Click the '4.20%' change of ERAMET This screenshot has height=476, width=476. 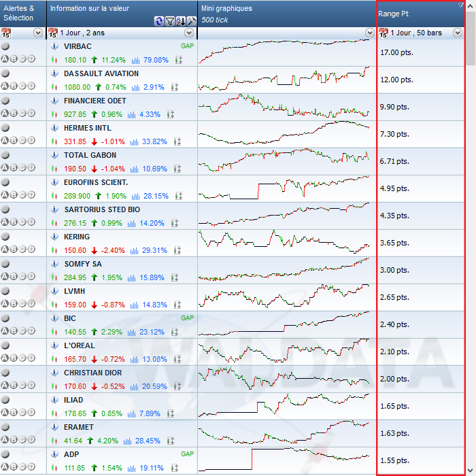107,441
